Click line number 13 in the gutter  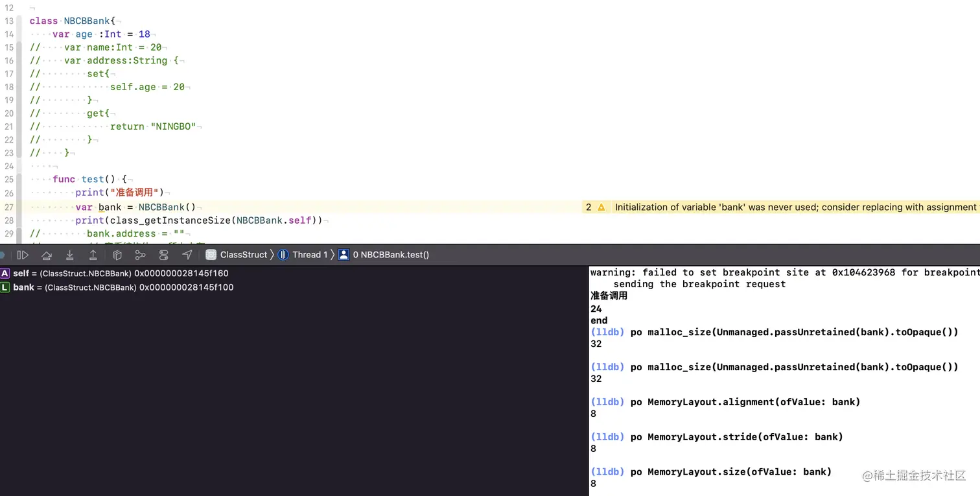pyautogui.click(x=8, y=21)
